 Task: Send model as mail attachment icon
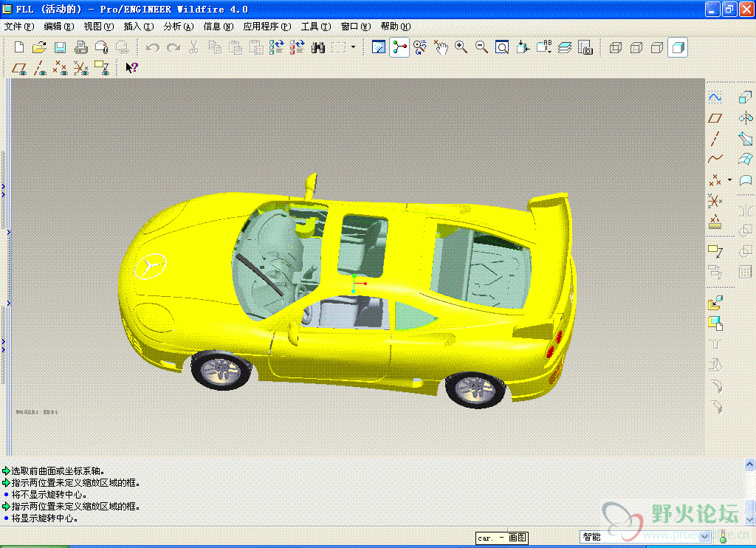(101, 47)
